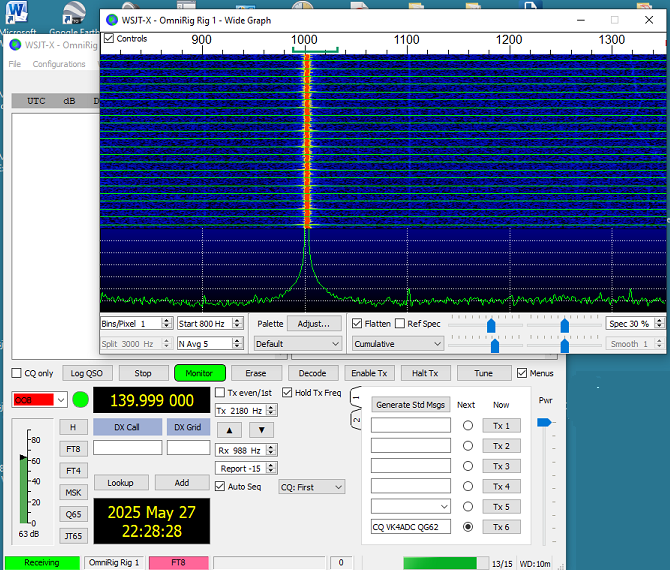The image size is (670, 570).
Task: Enable the Ref Spec checkbox
Action: coord(400,323)
